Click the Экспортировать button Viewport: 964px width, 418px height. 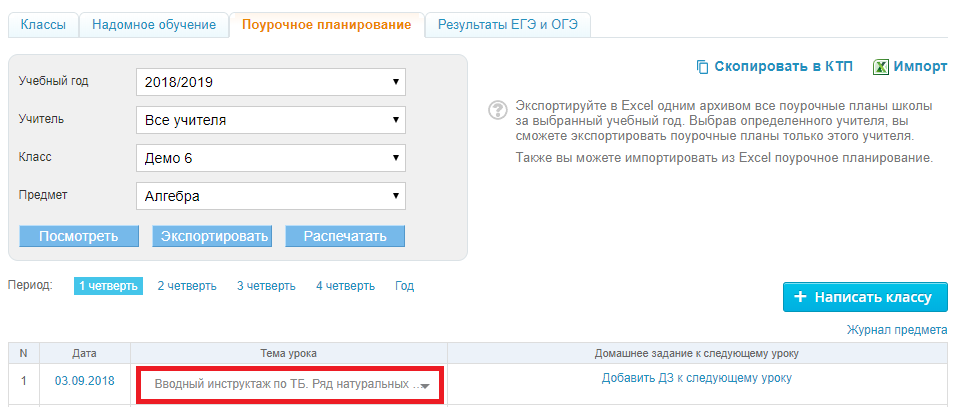tap(212, 236)
